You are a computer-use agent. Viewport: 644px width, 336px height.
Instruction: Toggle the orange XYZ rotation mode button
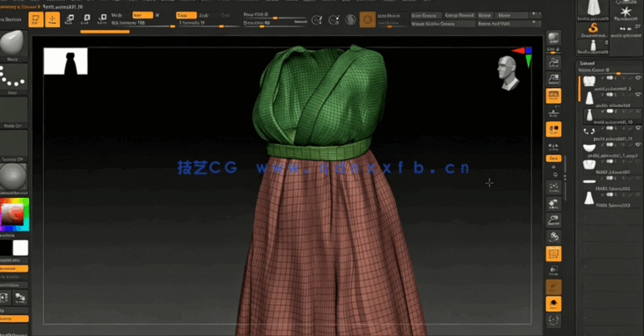tap(553, 158)
